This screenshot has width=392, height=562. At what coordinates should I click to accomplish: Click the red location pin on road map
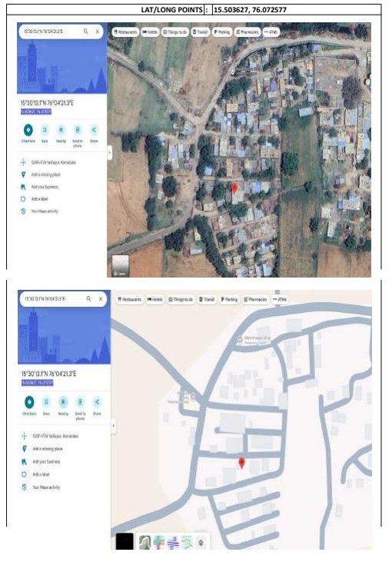pos(242,463)
